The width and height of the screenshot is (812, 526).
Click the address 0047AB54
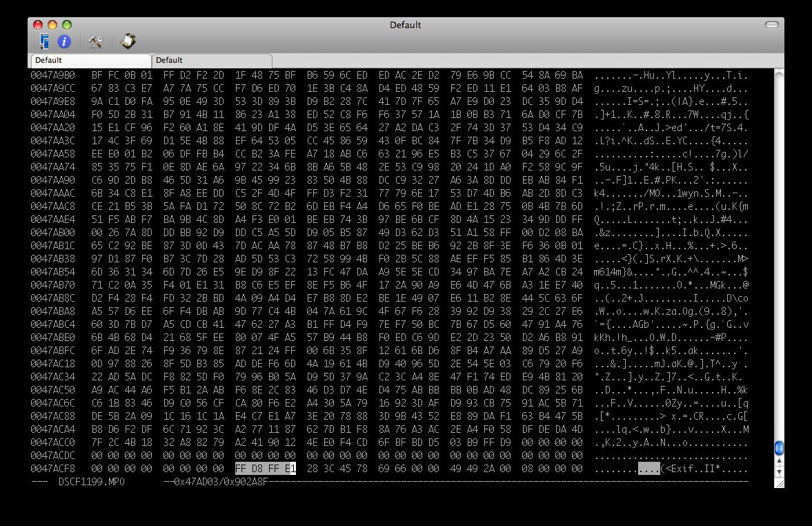(53, 272)
